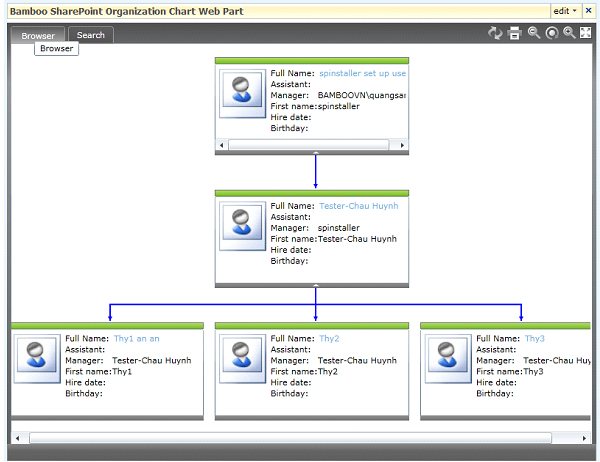This screenshot has height=462, width=600.
Task: Click left scroll arrow in spinstaller's card
Action: pyautogui.click(x=222, y=145)
